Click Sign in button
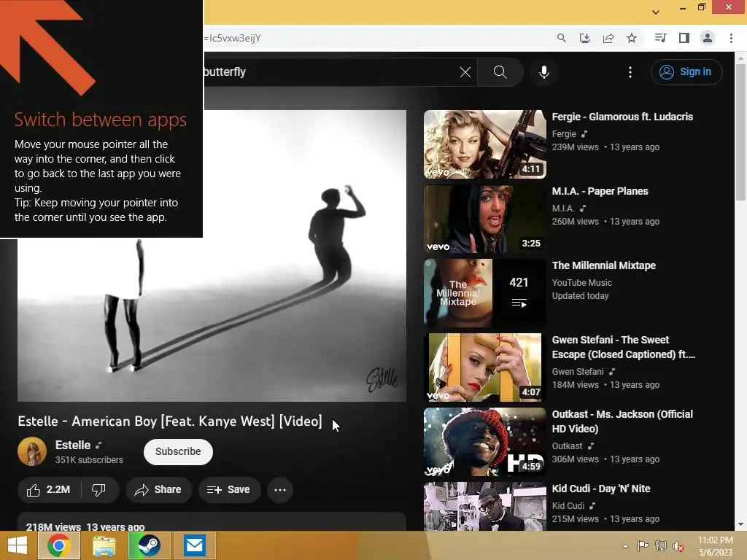 [686, 72]
